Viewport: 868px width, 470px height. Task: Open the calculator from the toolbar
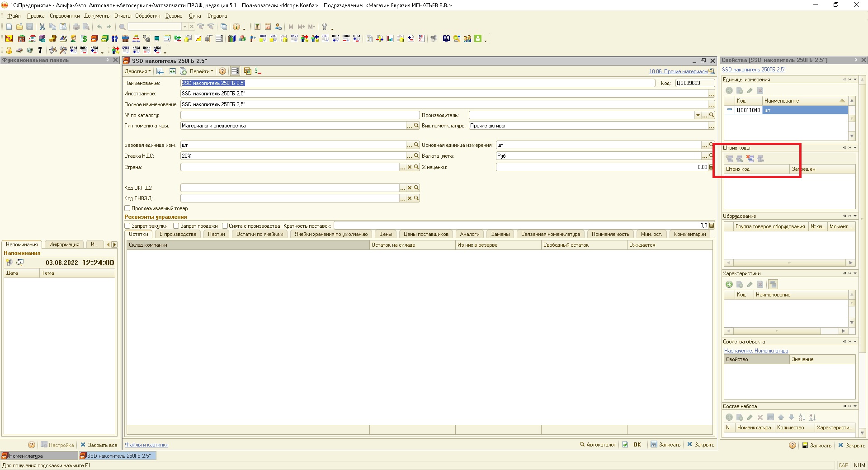pos(257,27)
